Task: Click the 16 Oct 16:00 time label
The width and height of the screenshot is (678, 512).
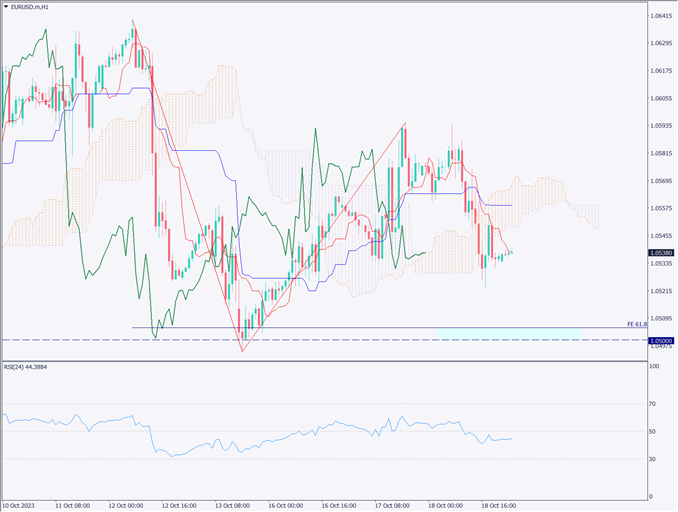Action: (x=341, y=505)
